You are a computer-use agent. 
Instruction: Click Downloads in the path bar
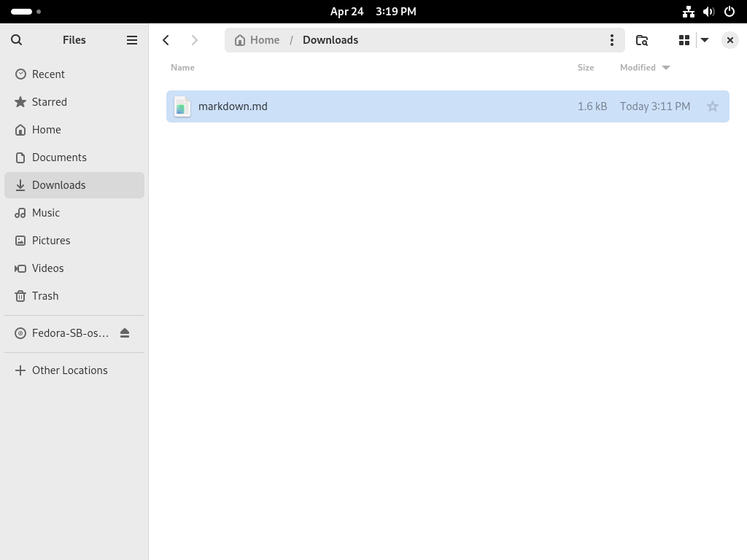330,40
